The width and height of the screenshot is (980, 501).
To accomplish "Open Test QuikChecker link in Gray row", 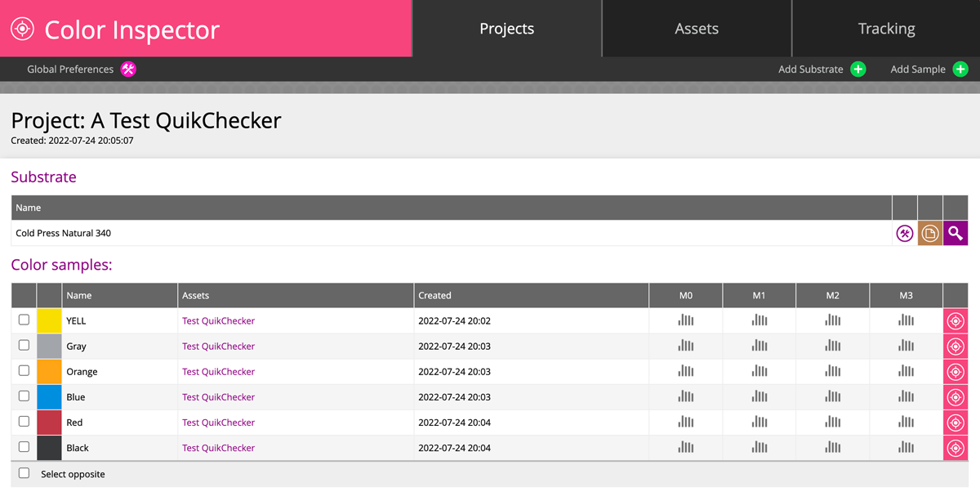I will 218,347.
